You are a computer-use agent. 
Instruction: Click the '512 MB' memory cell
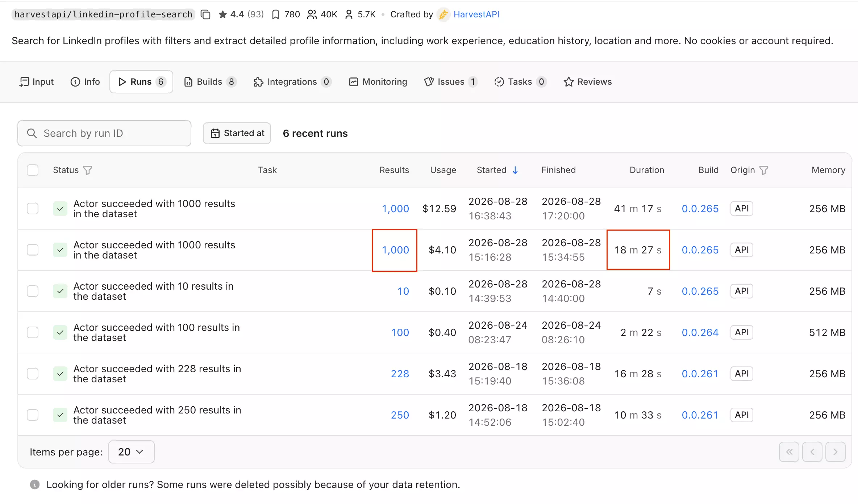827,332
